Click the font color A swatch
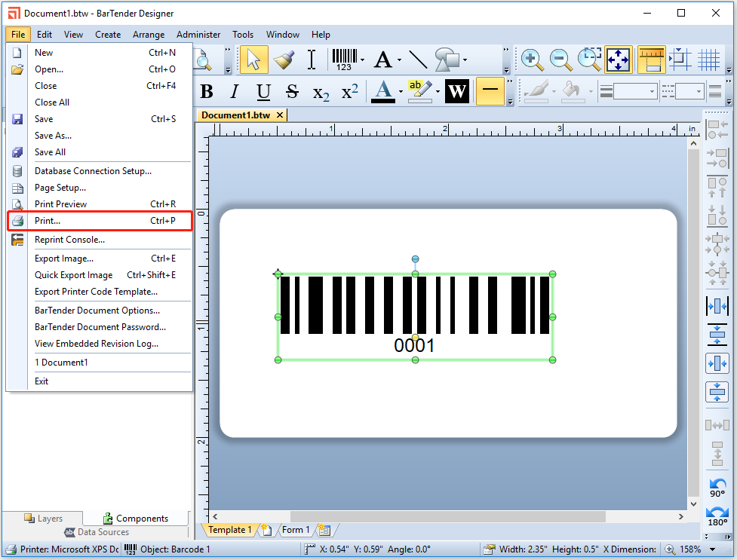 click(383, 91)
